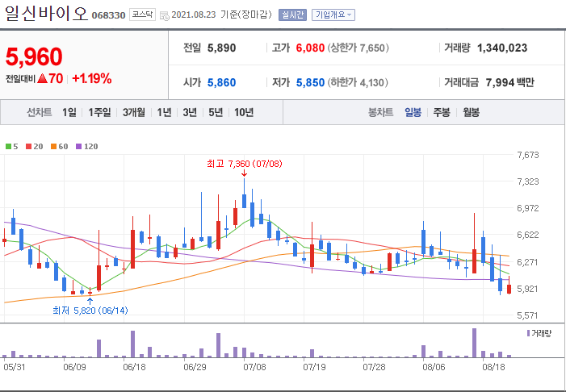Switch to 월봉 monthly candle chart
The height and width of the screenshot is (392, 566).
tap(471, 112)
